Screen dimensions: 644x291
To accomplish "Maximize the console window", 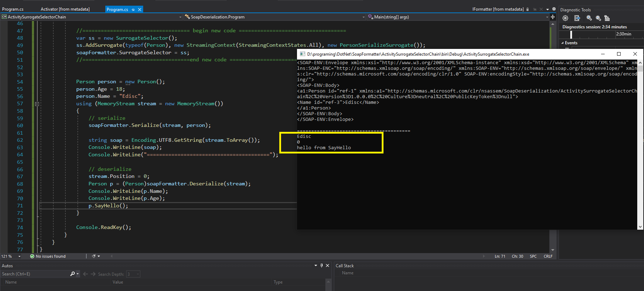I will click(619, 54).
